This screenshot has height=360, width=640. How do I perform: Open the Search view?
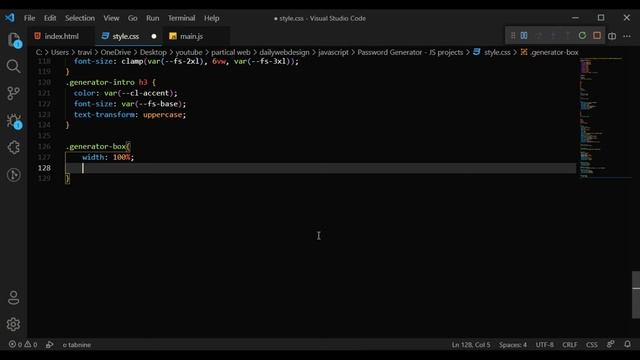(13, 66)
